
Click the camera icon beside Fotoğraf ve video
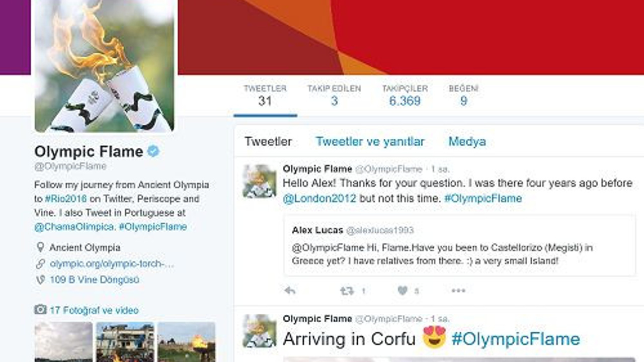pos(40,310)
